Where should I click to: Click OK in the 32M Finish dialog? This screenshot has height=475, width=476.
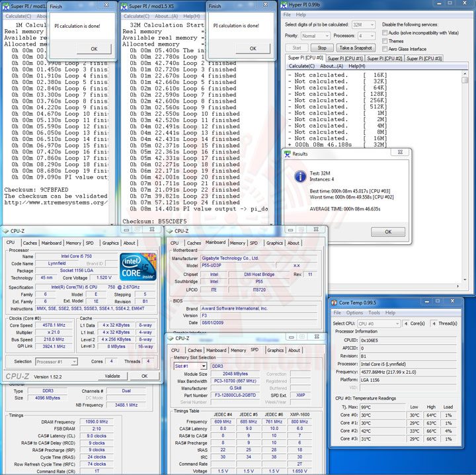(253, 48)
